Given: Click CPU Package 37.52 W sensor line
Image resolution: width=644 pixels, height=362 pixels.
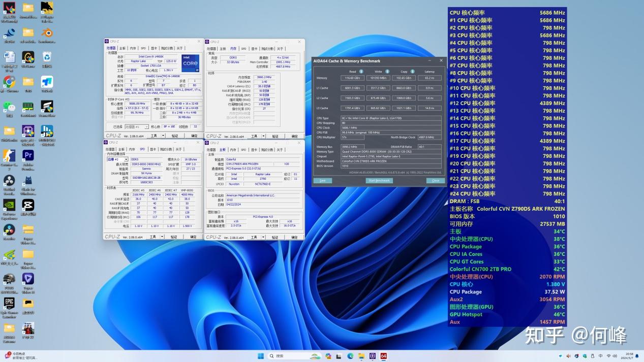Looking at the screenshot, I should (x=507, y=292).
